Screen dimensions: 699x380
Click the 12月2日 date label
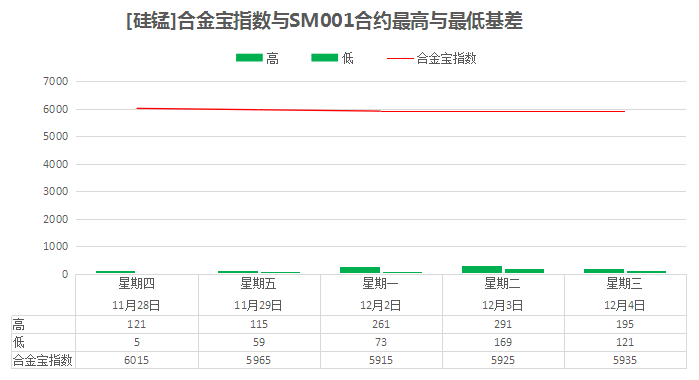381,305
